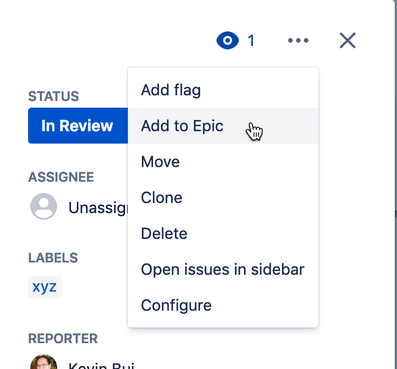The height and width of the screenshot is (369, 397).
Task: Click the REPORTER field heading
Action: point(63,339)
